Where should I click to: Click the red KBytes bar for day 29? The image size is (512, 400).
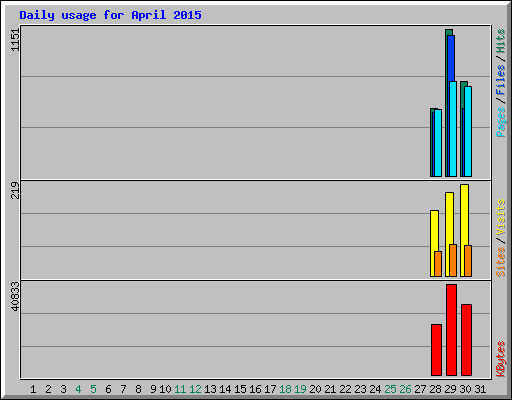tap(451, 330)
